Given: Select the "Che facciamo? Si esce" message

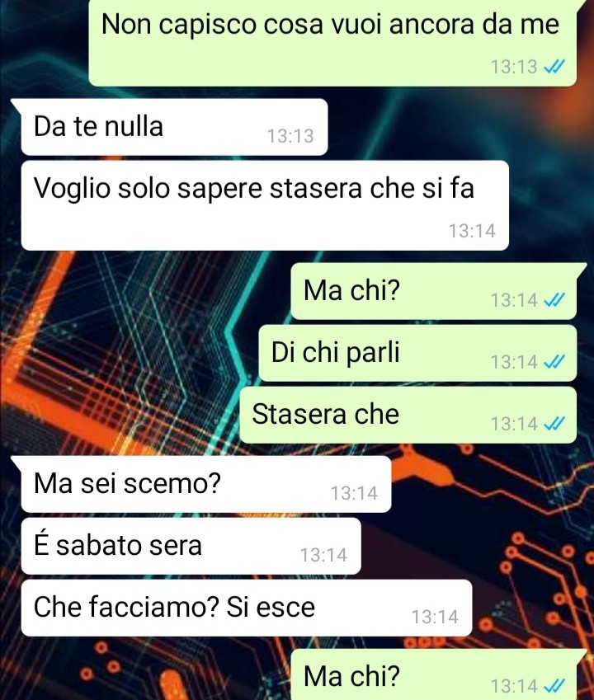Looking at the screenshot, I should [x=247, y=608].
